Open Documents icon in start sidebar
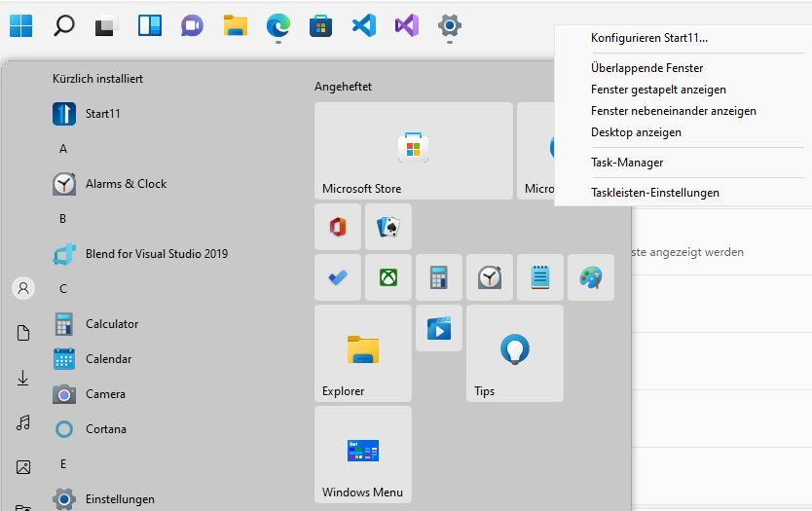 (x=23, y=333)
